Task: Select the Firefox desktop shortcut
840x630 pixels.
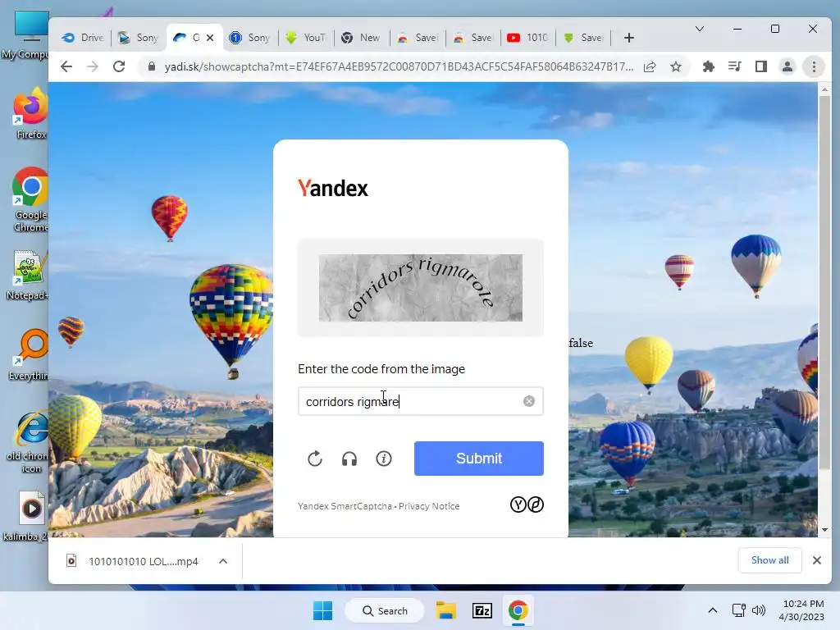Action: coord(30,113)
